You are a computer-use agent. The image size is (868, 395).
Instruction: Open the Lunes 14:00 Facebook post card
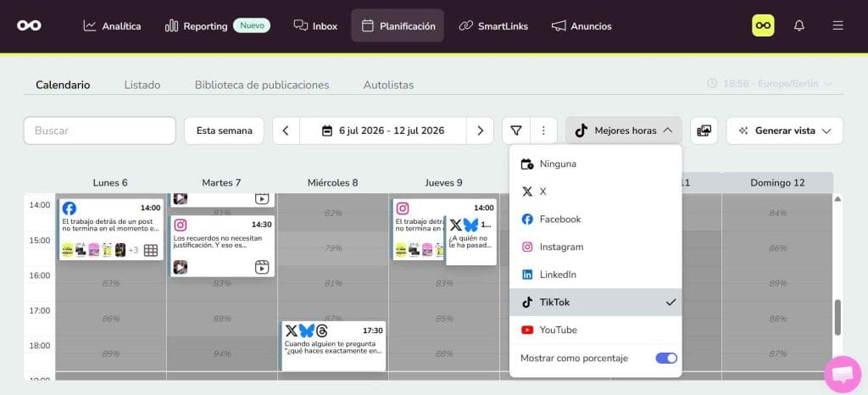(111, 230)
